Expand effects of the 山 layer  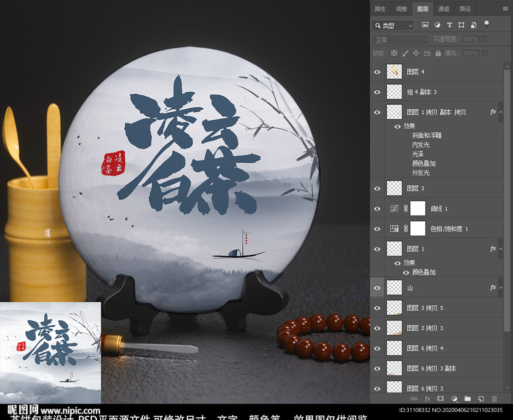pos(500,288)
